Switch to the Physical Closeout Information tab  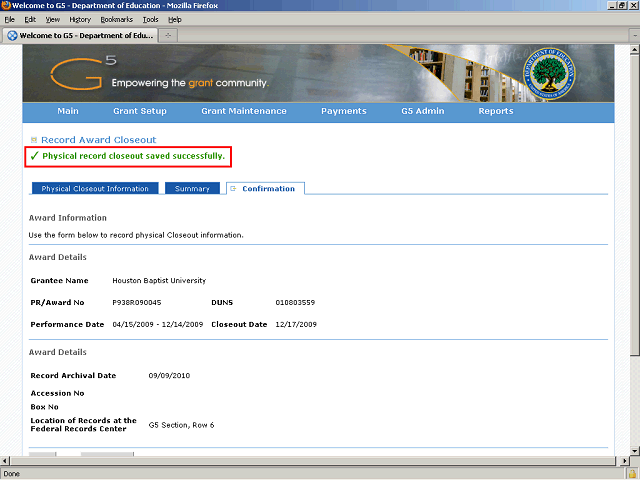(x=95, y=189)
